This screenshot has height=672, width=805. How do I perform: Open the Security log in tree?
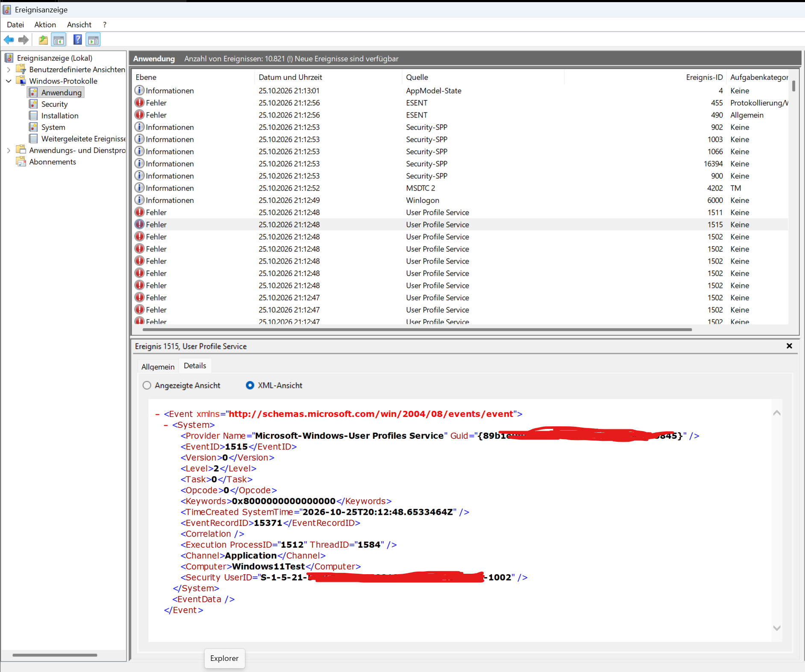pyautogui.click(x=54, y=104)
